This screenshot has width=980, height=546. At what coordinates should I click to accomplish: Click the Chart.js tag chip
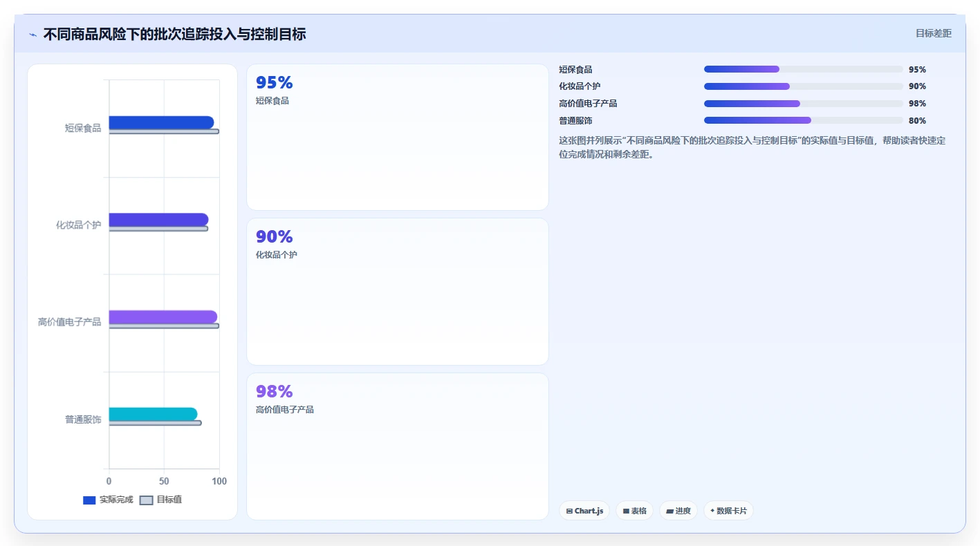(x=584, y=511)
